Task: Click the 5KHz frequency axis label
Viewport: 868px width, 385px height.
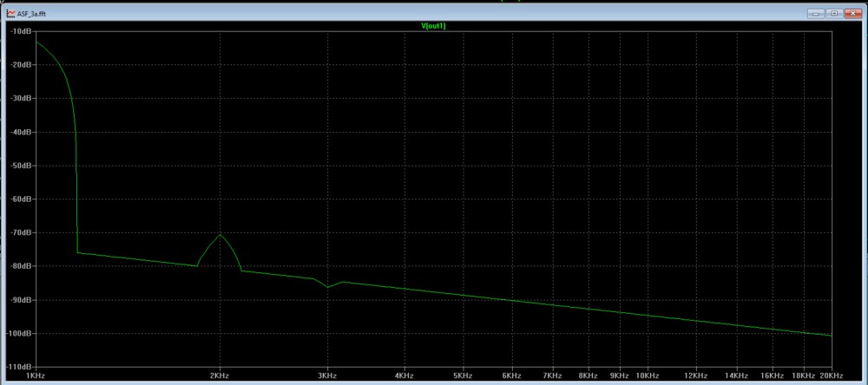Action: click(x=463, y=375)
